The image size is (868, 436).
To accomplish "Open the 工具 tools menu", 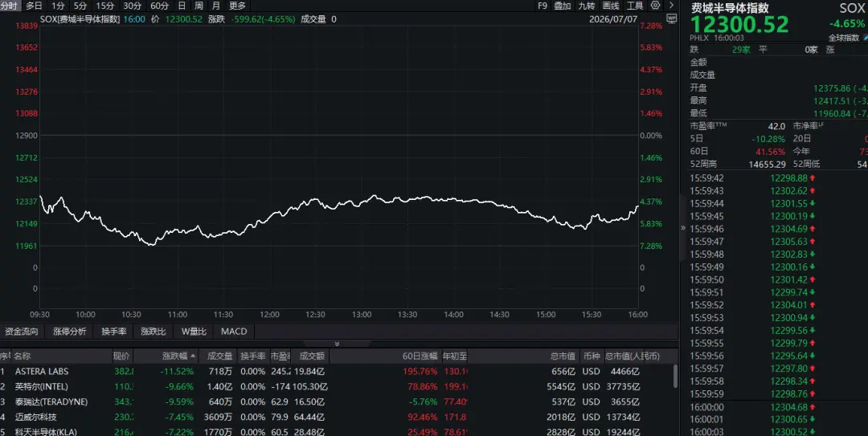I will 634,6.
